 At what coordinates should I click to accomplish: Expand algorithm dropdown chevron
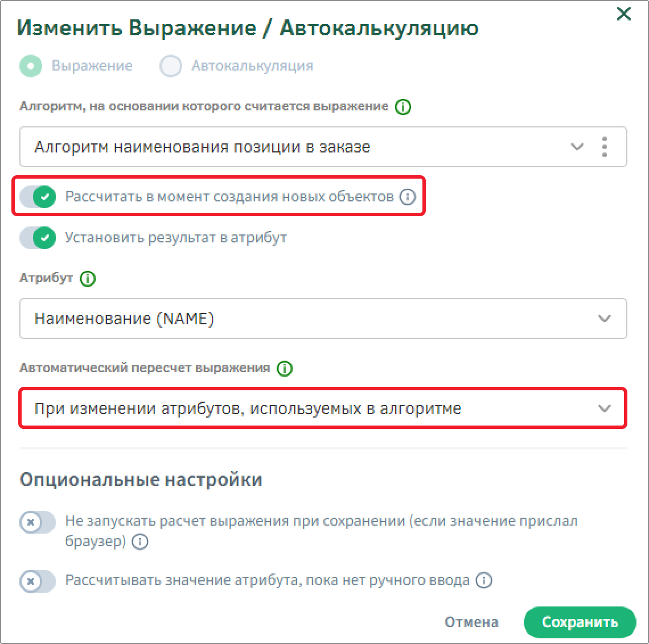tap(577, 147)
